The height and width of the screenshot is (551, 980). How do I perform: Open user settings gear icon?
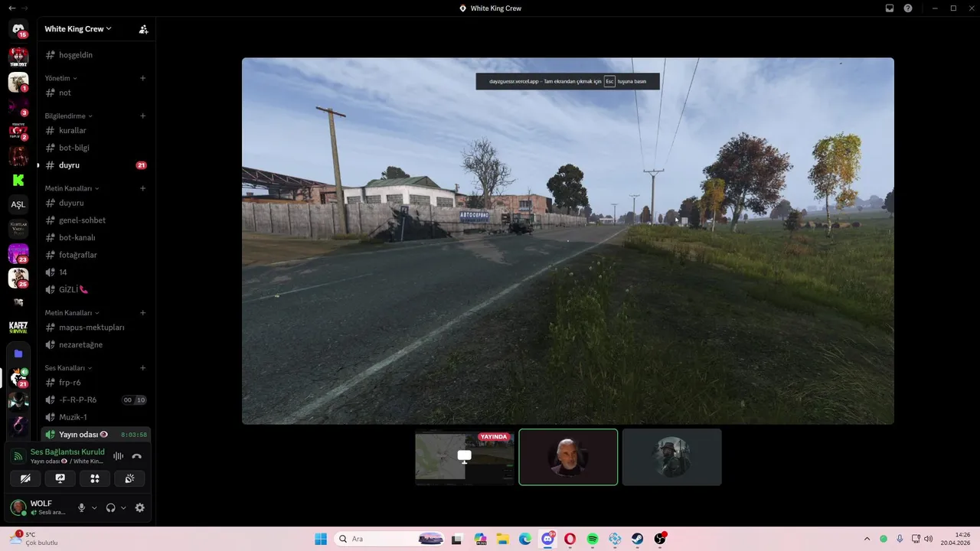point(140,507)
